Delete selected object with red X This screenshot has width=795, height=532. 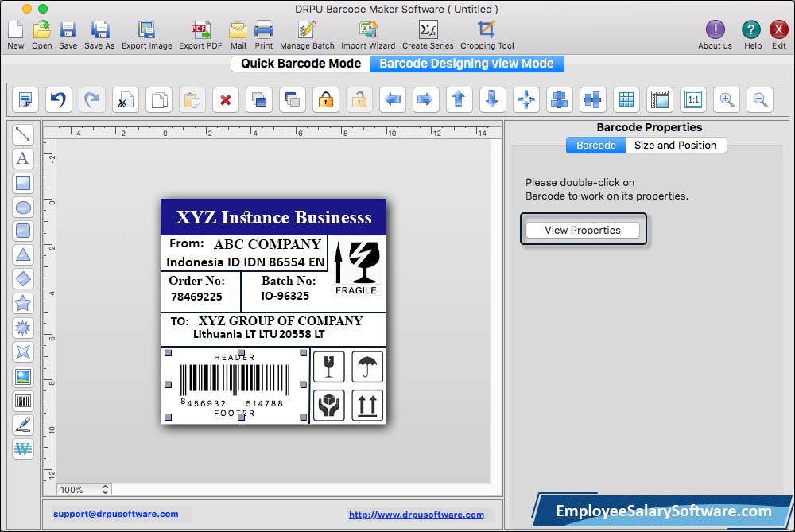[x=226, y=99]
